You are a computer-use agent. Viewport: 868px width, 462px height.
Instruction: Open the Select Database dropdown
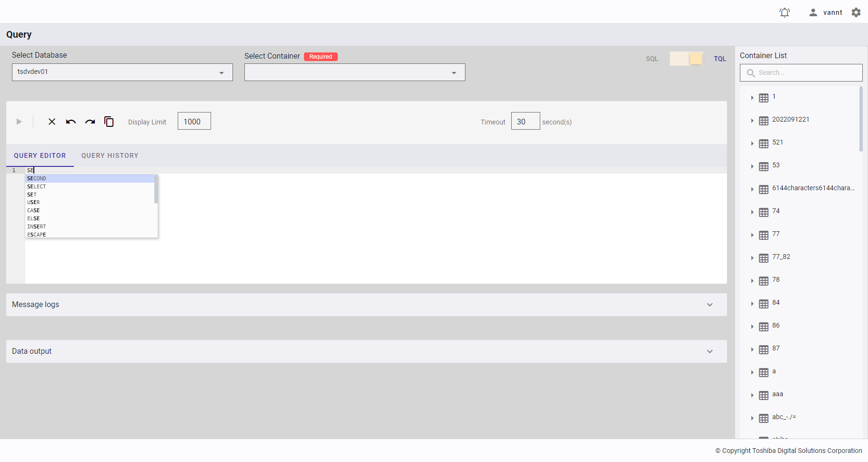point(122,72)
